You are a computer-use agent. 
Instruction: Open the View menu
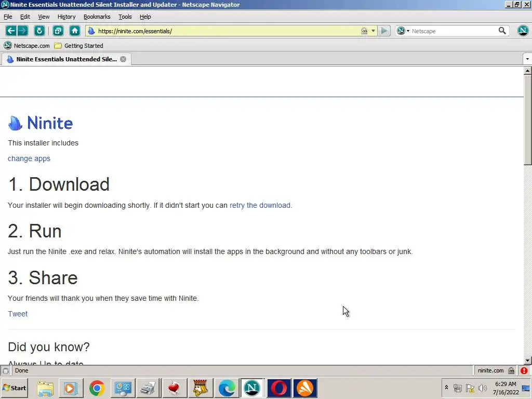[44, 17]
